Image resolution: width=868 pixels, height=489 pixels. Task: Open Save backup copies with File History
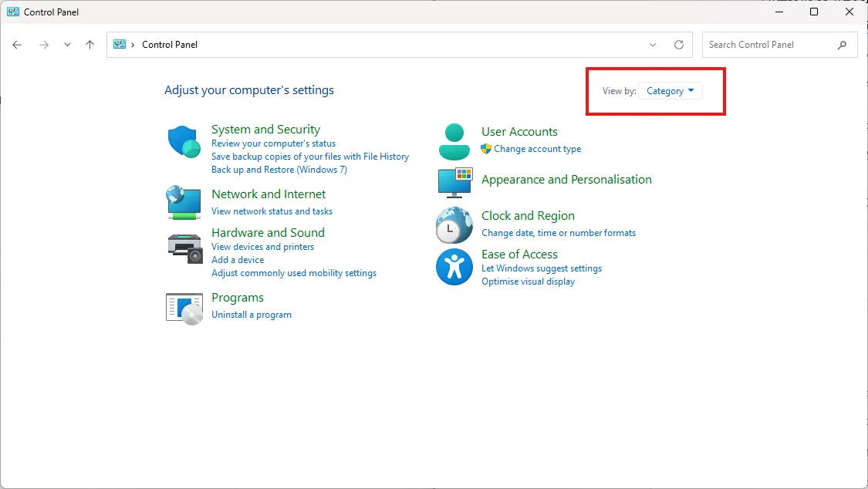click(310, 157)
